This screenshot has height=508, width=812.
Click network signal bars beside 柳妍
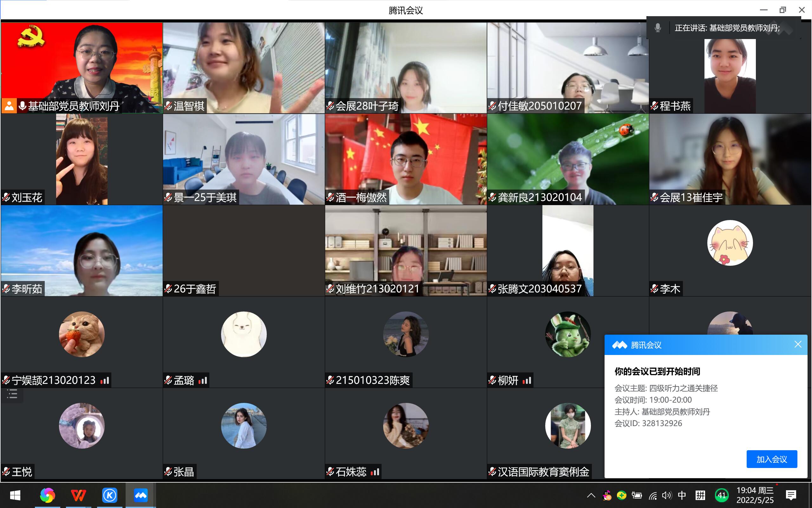tap(527, 381)
